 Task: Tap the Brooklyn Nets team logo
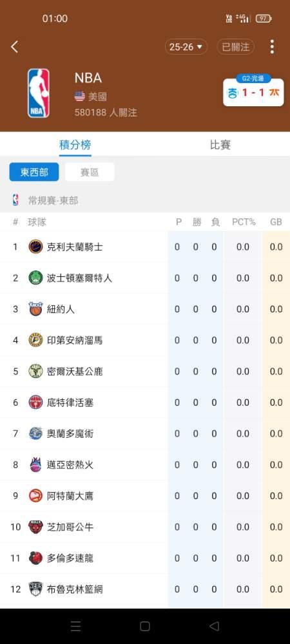35,589
